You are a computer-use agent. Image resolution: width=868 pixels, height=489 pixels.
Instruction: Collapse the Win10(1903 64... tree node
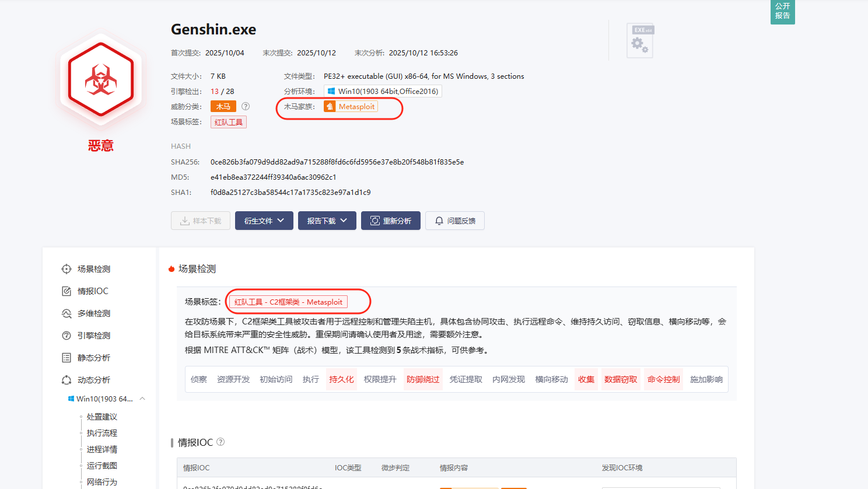tap(142, 399)
